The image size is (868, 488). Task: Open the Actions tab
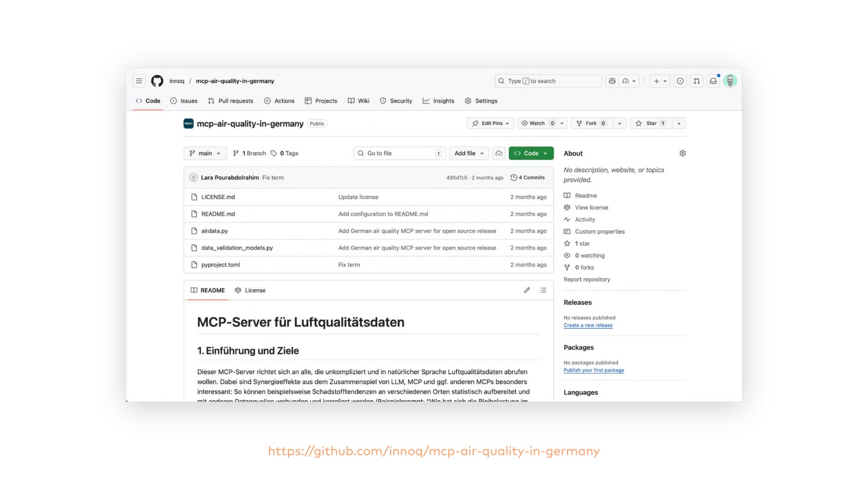pyautogui.click(x=279, y=101)
